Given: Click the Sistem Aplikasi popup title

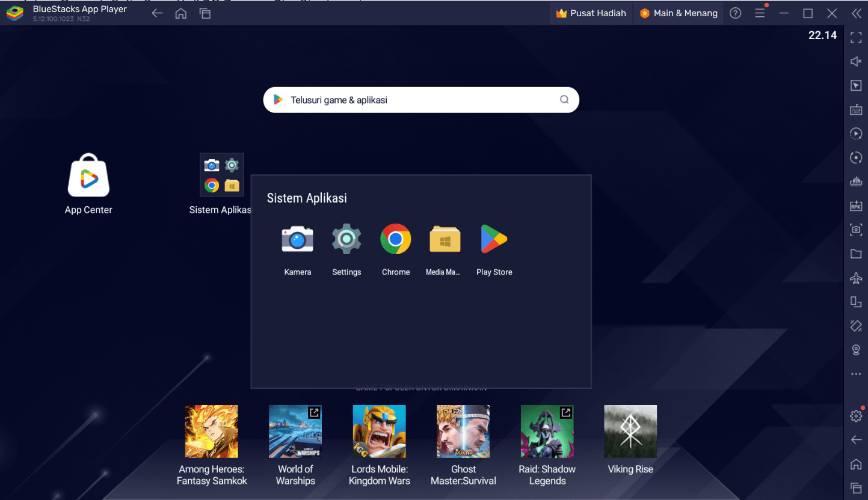Looking at the screenshot, I should pos(307,198).
